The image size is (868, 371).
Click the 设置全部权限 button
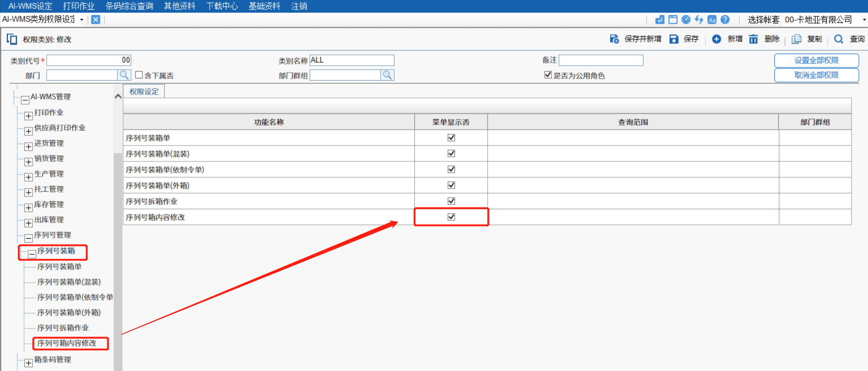coord(816,60)
